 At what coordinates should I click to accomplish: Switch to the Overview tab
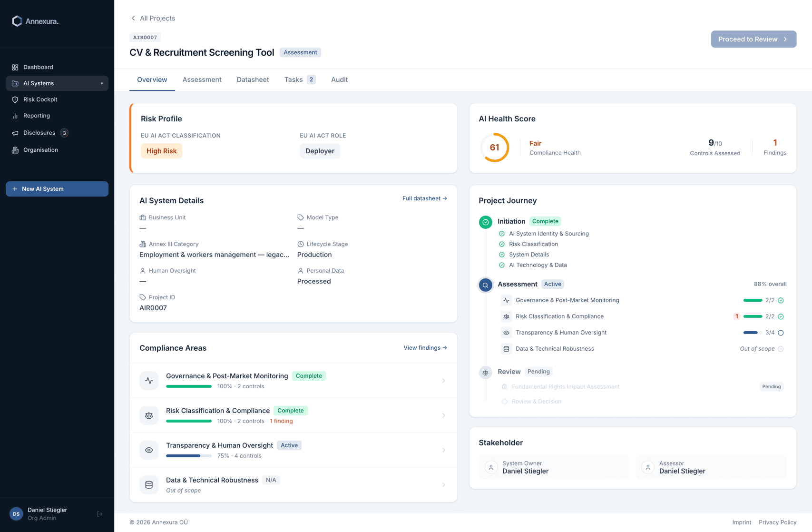[x=152, y=79]
